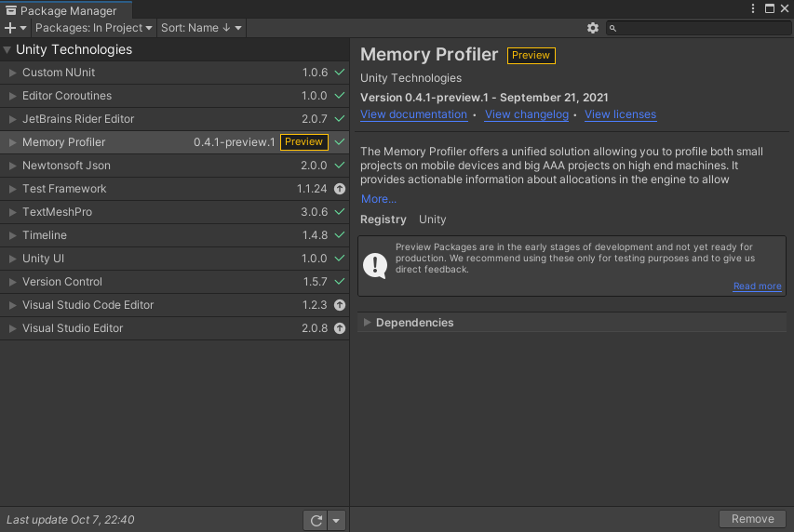Open the Sort: Name dropdown
This screenshot has height=532, width=794.
click(x=201, y=28)
